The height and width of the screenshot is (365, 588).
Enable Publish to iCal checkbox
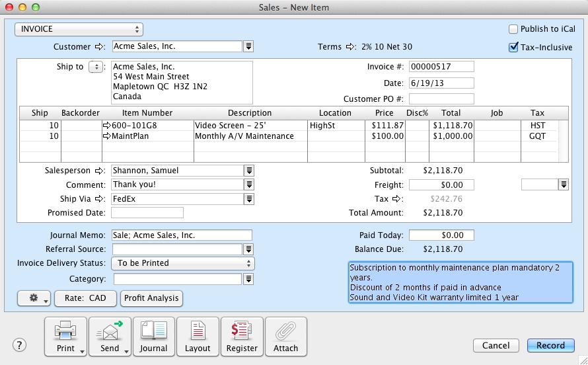pos(513,29)
